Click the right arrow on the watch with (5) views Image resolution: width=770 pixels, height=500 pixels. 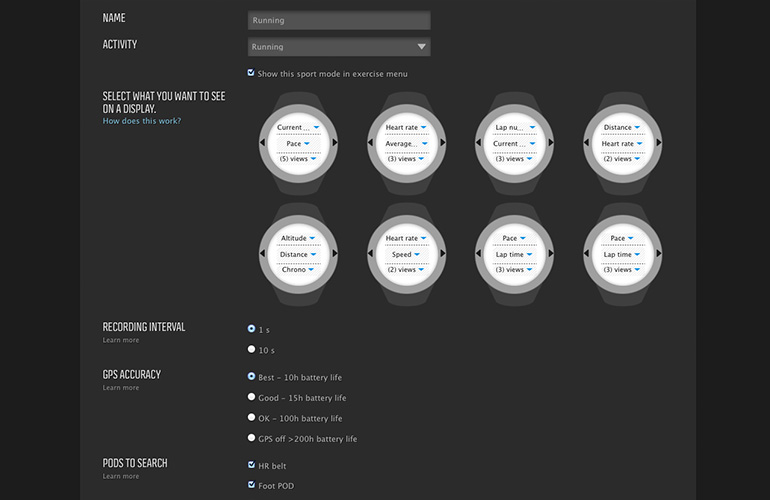(335, 142)
